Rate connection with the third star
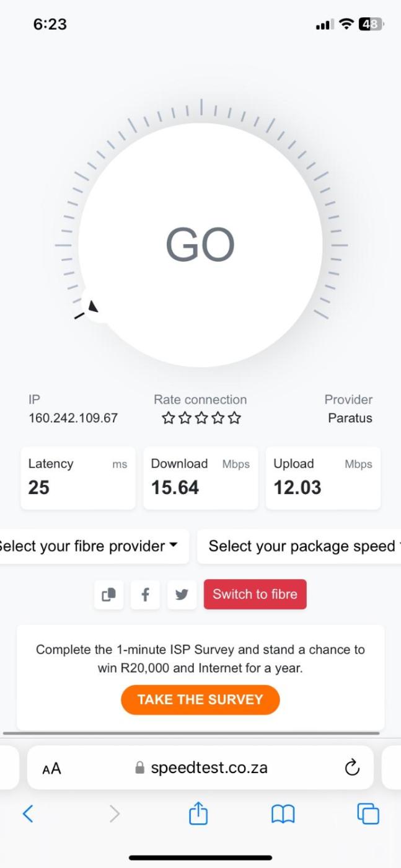The height and width of the screenshot is (868, 401). point(201,418)
